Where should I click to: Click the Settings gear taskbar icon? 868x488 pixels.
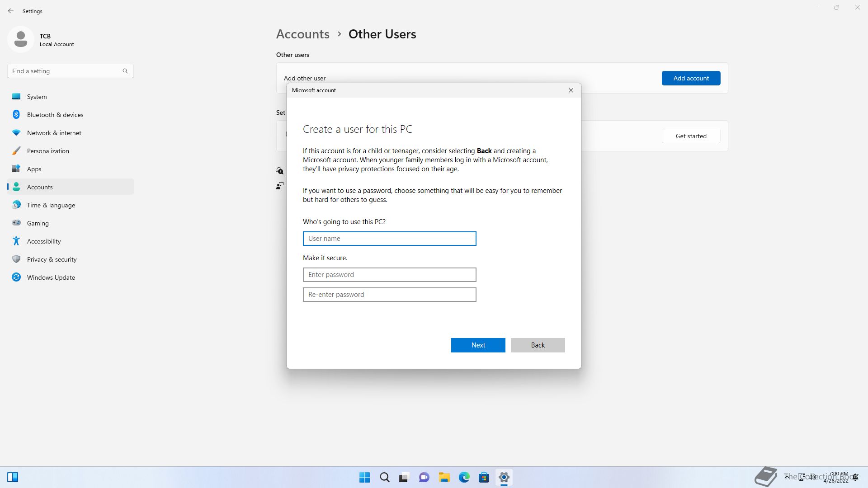[504, 477]
